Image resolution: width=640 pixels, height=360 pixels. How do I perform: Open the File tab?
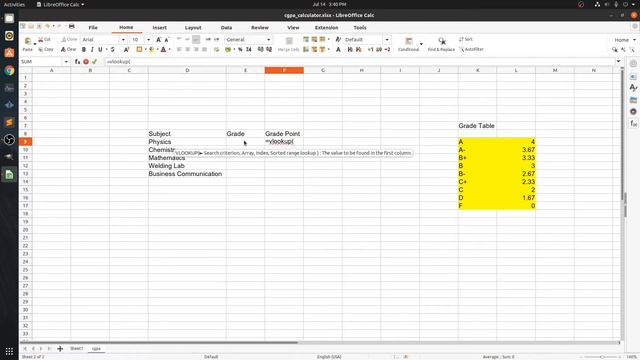[x=93, y=27]
